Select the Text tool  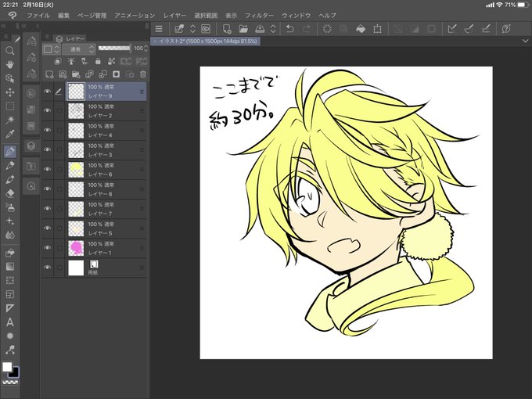click(10, 322)
